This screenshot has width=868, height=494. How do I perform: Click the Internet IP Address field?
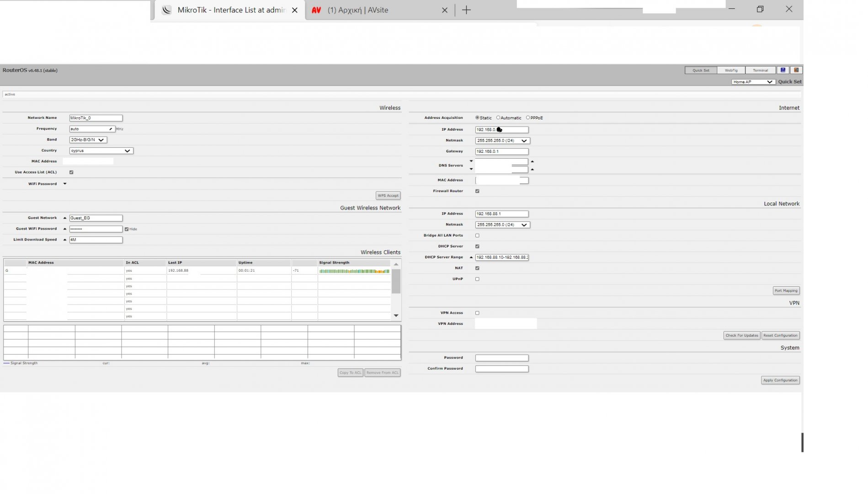[502, 130]
